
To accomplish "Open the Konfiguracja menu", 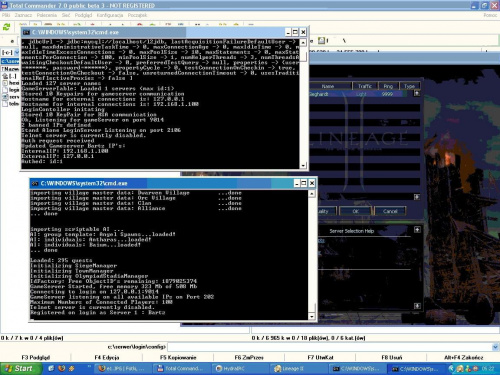I will coord(110,15).
